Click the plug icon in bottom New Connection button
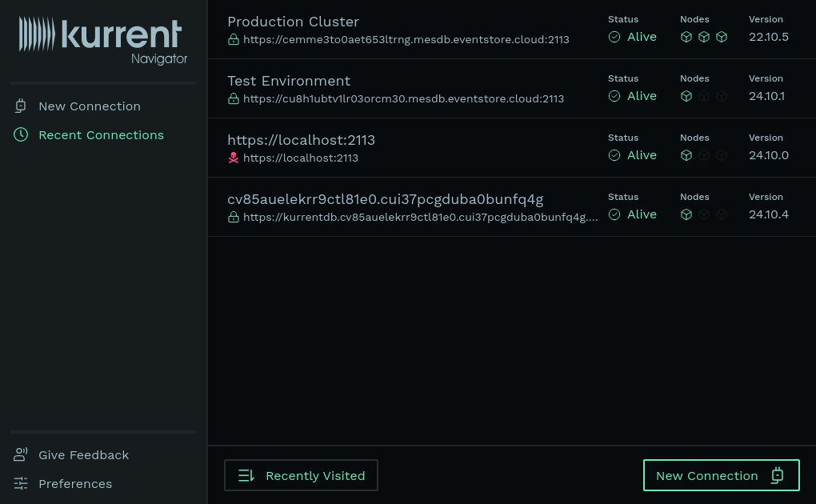Viewport: 816px width, 504px height. pyautogui.click(x=778, y=475)
